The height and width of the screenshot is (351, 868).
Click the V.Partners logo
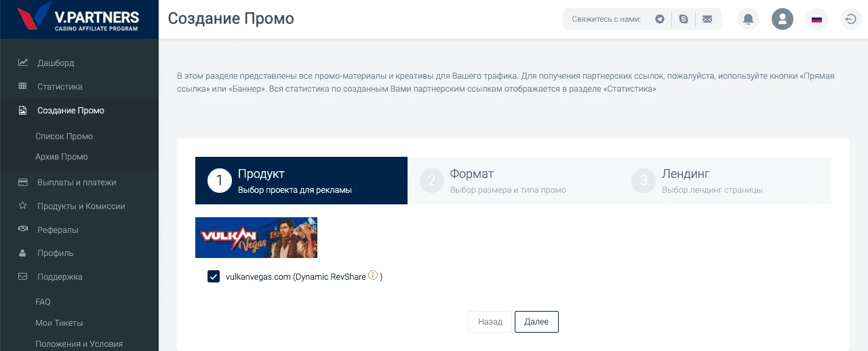click(x=79, y=19)
